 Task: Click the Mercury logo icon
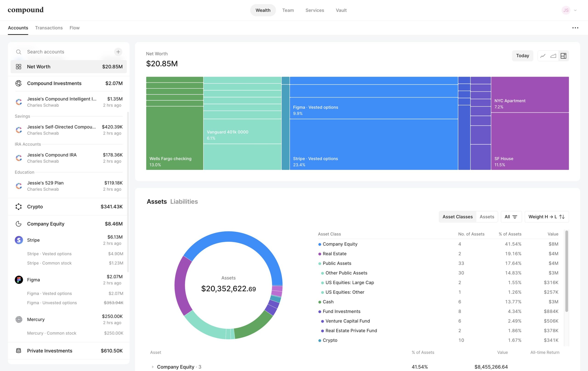pyautogui.click(x=19, y=319)
